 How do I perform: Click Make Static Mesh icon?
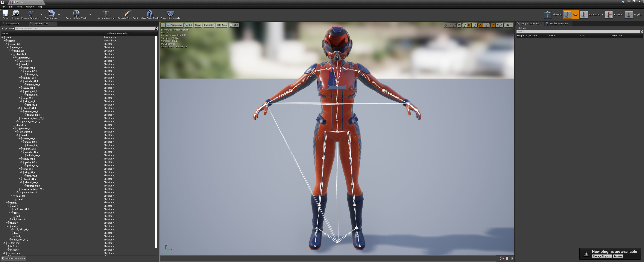pos(149,13)
